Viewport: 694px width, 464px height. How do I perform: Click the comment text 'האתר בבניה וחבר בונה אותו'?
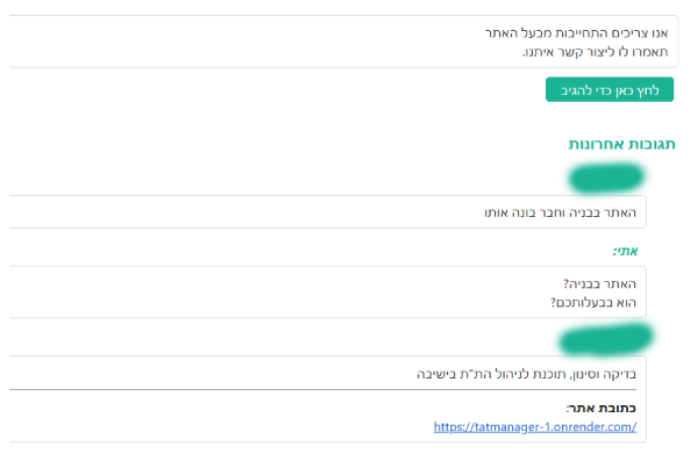click(558, 212)
